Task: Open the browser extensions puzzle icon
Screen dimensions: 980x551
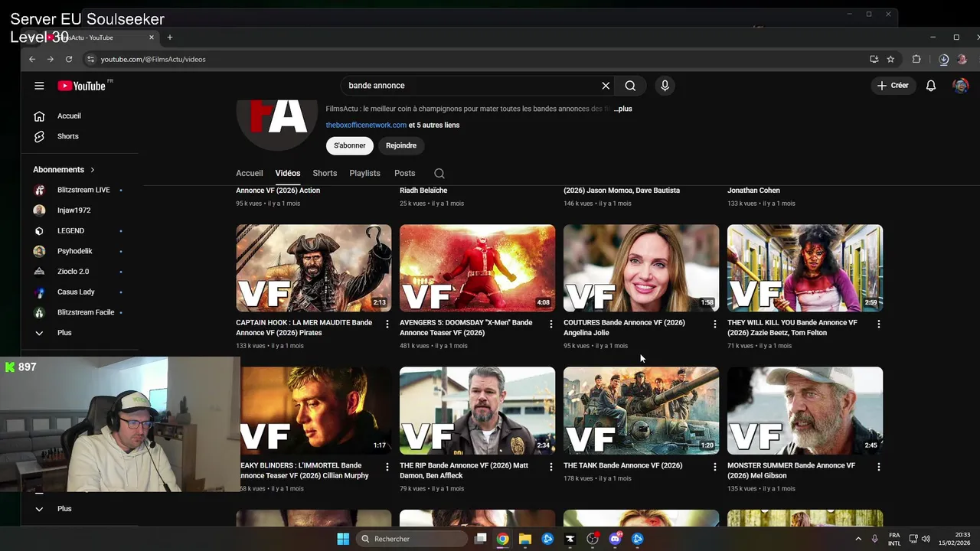Action: coord(916,59)
